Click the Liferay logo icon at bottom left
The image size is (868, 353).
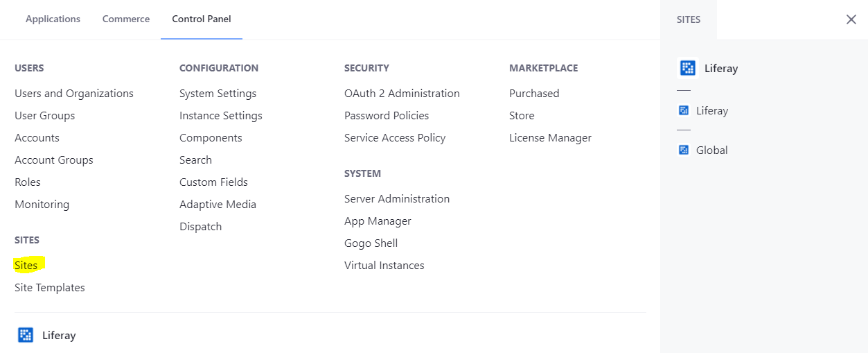(26, 335)
